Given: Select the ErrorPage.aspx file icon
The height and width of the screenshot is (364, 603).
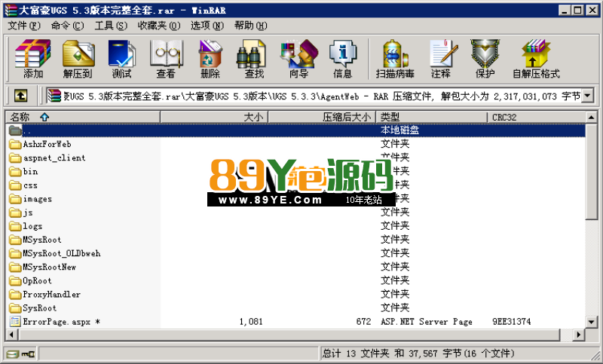Looking at the screenshot, I should click(15, 322).
